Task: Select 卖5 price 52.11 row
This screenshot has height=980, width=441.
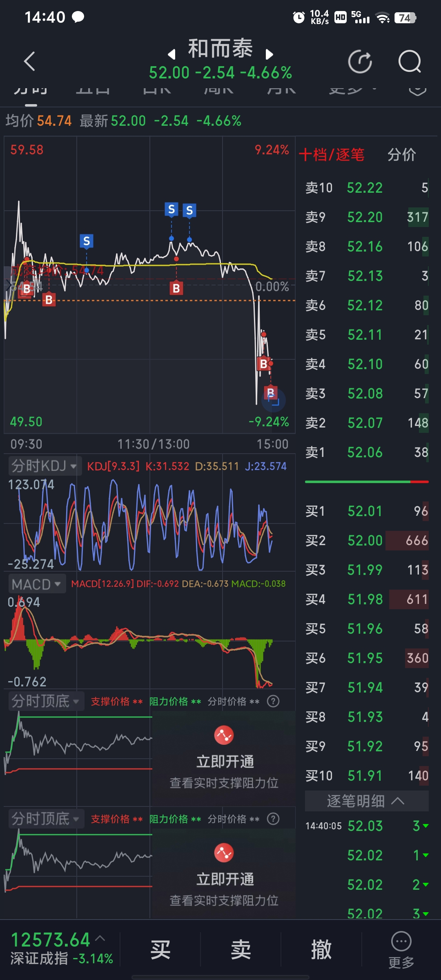Action: (367, 335)
